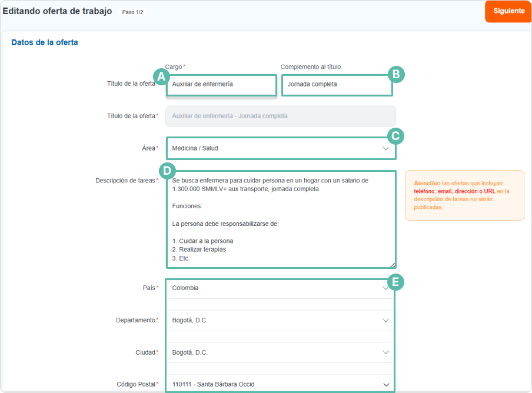Viewport: 532px width, 393px height.
Task: Click the green marker labeled A
Action: [x=161, y=76]
